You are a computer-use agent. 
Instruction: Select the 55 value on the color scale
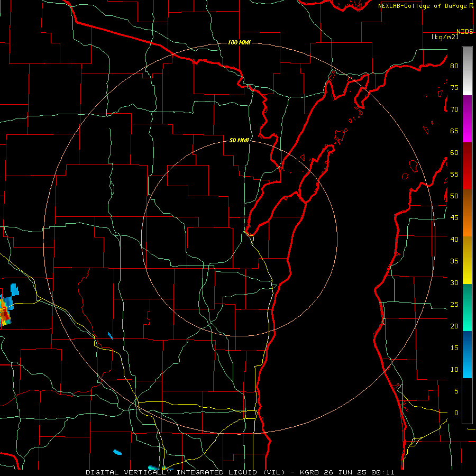coord(454,174)
